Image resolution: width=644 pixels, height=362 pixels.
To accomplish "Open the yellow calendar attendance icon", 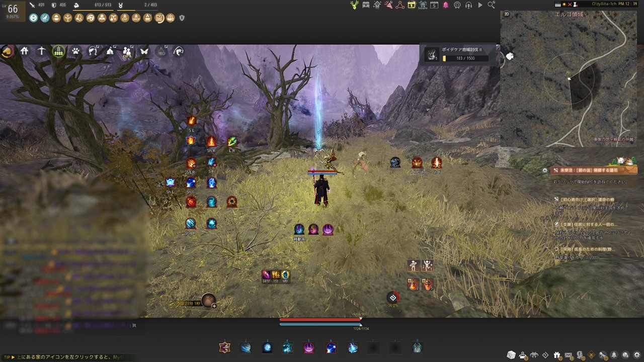I will coord(412,5).
